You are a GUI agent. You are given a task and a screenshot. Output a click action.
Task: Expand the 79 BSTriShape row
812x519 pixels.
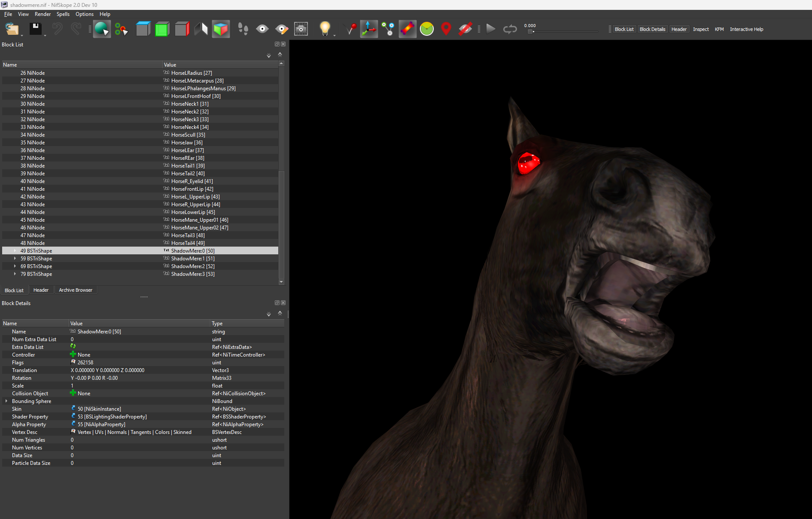coord(15,274)
